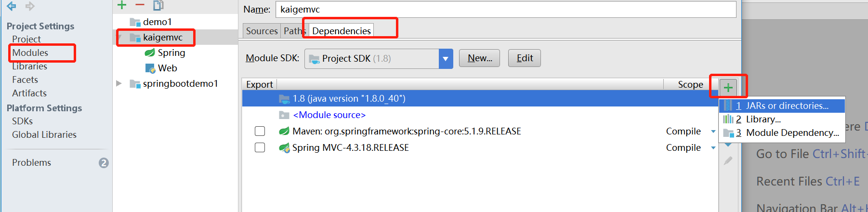Viewport: 868px width, 212px height.
Task: Choose 'Module Dependency...' from the popup menu
Action: 792,132
